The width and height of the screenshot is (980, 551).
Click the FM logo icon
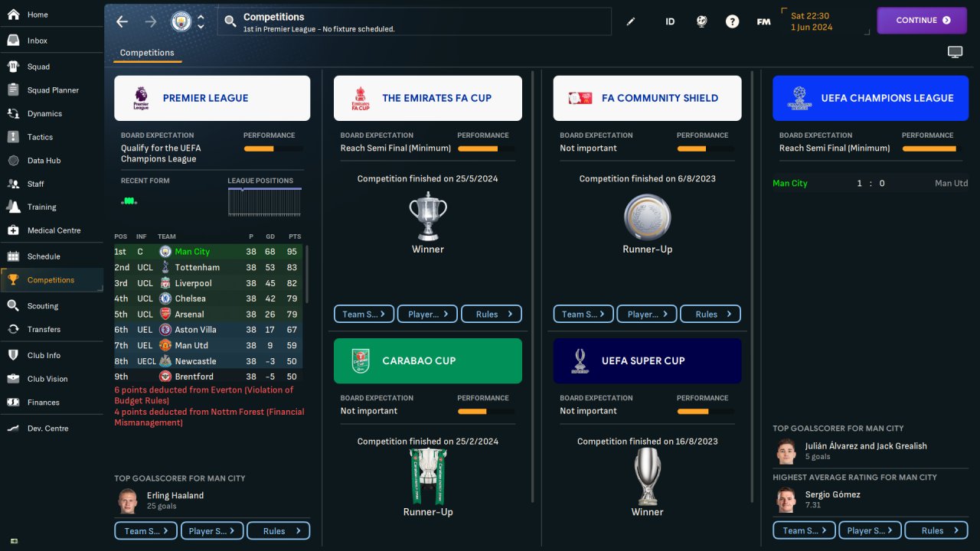coord(763,21)
